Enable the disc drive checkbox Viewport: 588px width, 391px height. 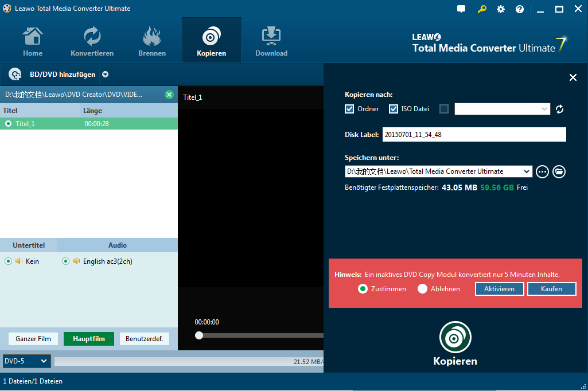click(444, 109)
